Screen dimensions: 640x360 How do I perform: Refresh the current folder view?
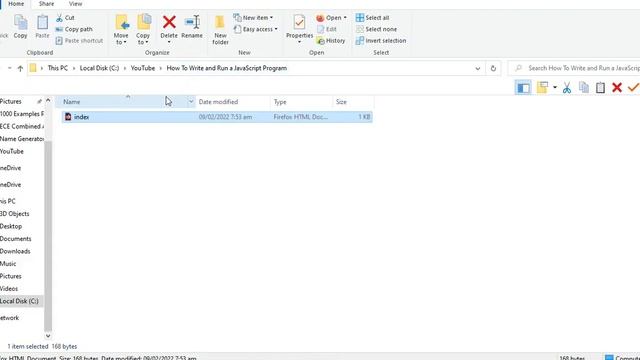pos(493,69)
